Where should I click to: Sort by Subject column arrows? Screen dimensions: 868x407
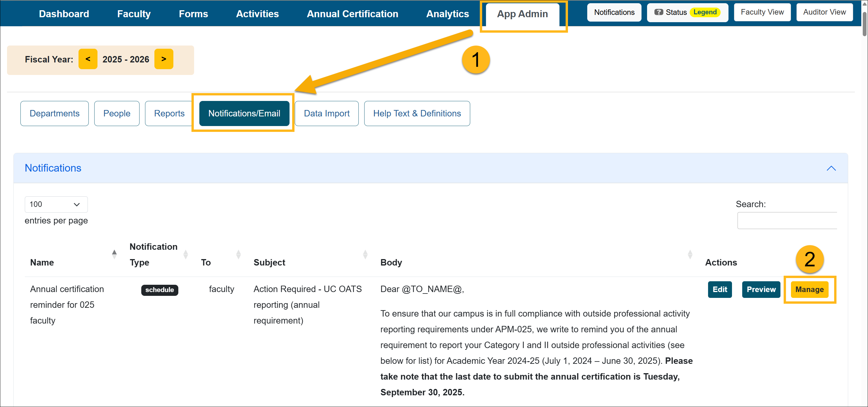[x=365, y=254]
